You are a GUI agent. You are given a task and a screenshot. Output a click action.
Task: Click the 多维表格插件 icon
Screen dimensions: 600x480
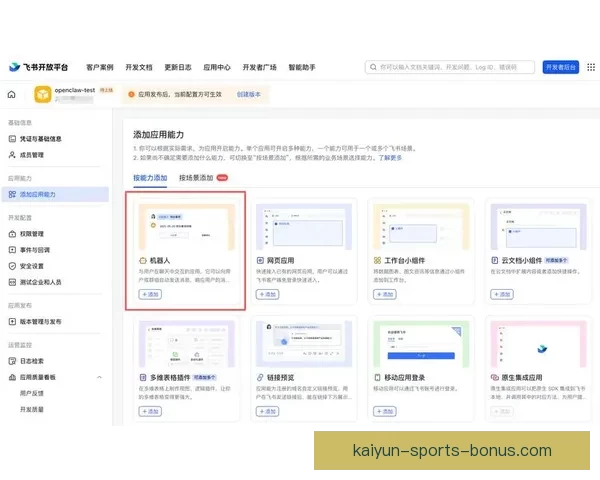143,377
